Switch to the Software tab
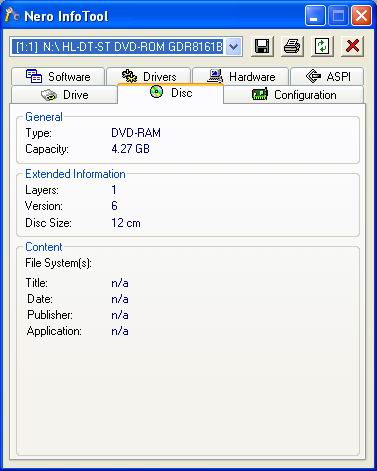Screen dimensions: 377x471 coord(58,77)
